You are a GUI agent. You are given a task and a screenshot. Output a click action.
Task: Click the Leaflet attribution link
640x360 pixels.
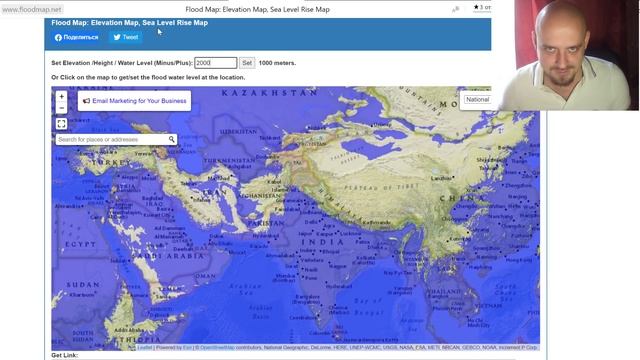tap(144, 348)
